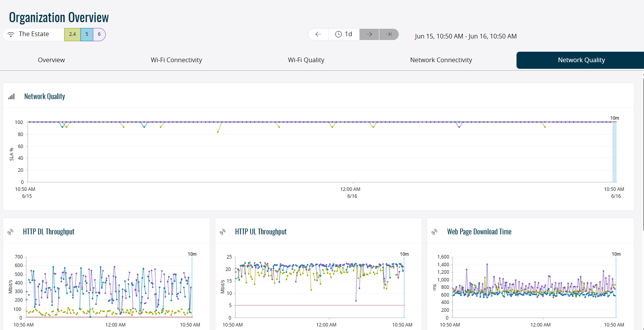Click the 10m marker on HTTP UL chart

(x=404, y=254)
